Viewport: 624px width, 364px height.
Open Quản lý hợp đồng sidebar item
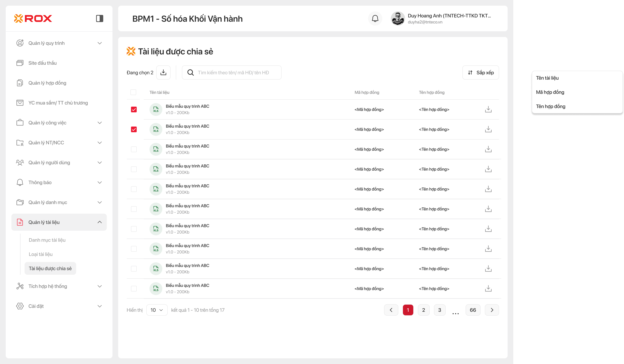(47, 83)
